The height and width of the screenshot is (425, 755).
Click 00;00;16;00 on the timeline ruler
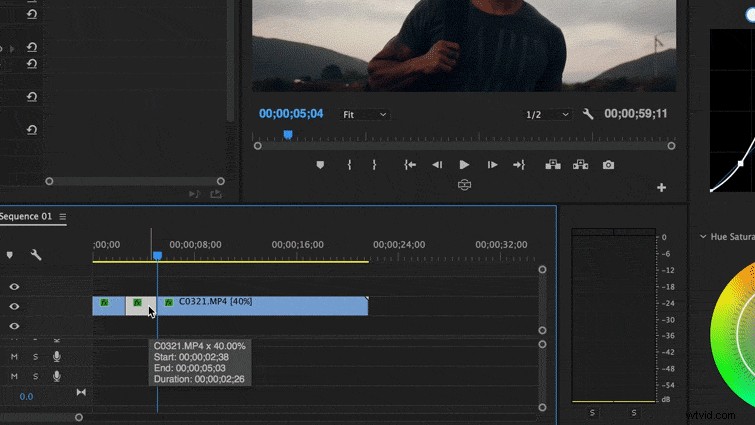click(298, 245)
